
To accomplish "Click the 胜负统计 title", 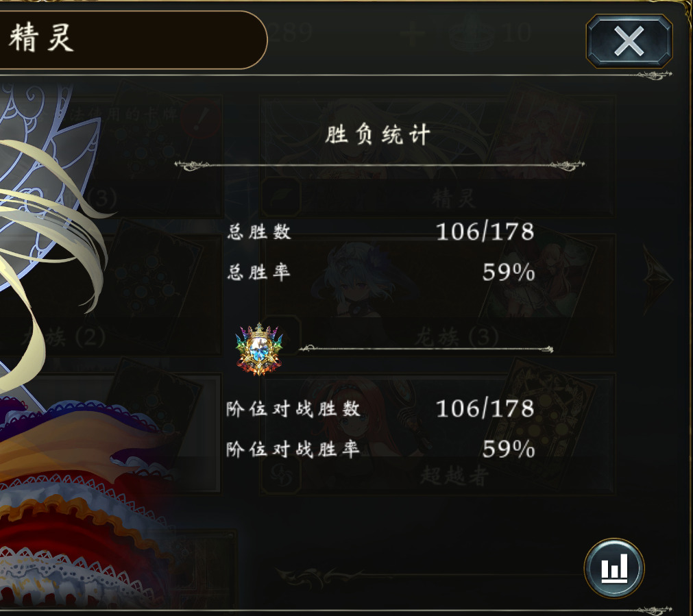I will (x=378, y=134).
